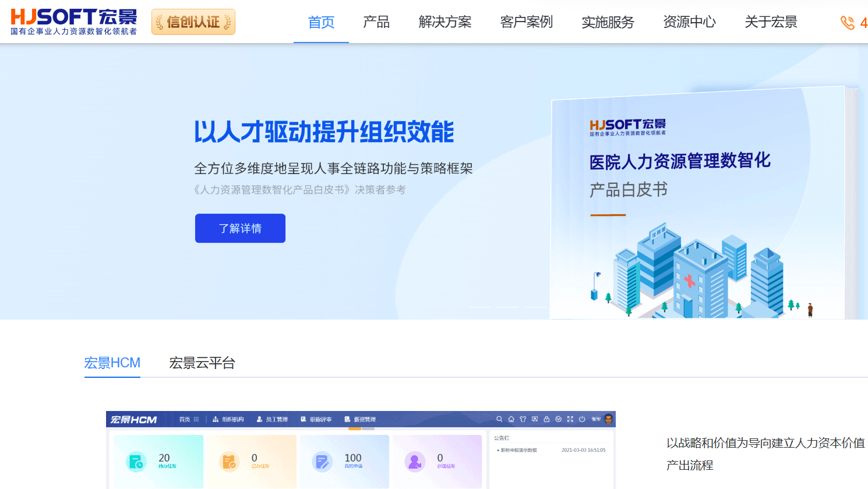Click the 职称申报演示数据 announcement
Screen dimensions: 868x489
[518, 450]
